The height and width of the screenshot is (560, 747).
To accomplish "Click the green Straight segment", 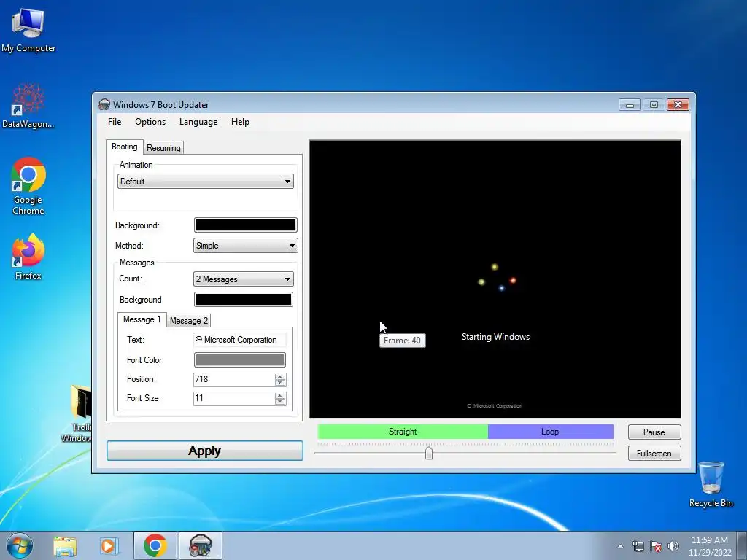I will tap(403, 432).
